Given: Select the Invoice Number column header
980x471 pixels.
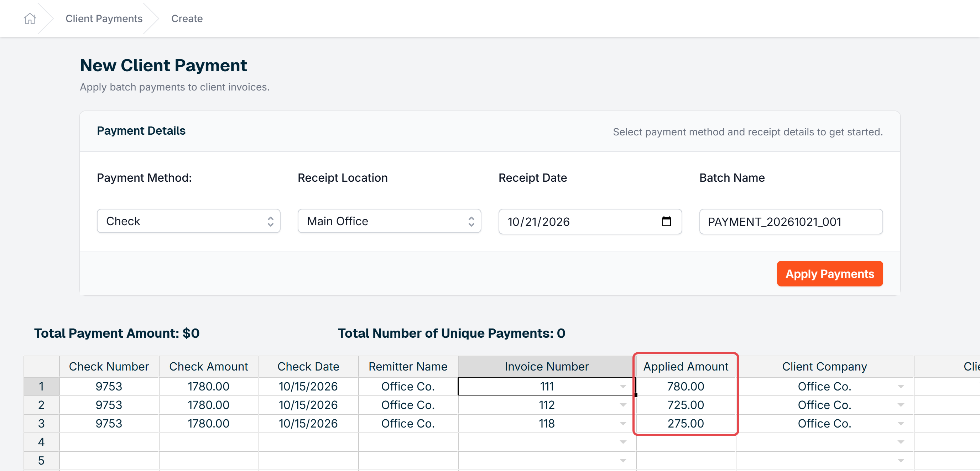Looking at the screenshot, I should coord(547,366).
